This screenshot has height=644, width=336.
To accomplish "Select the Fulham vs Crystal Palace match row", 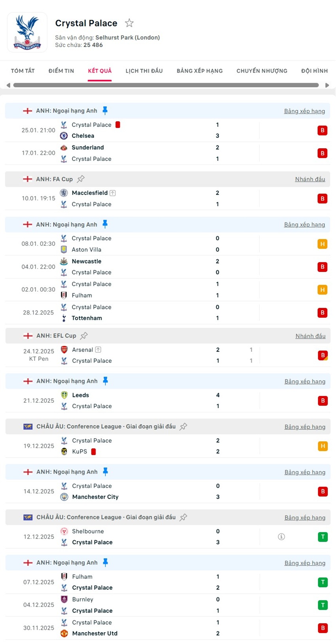I will point(158,582).
